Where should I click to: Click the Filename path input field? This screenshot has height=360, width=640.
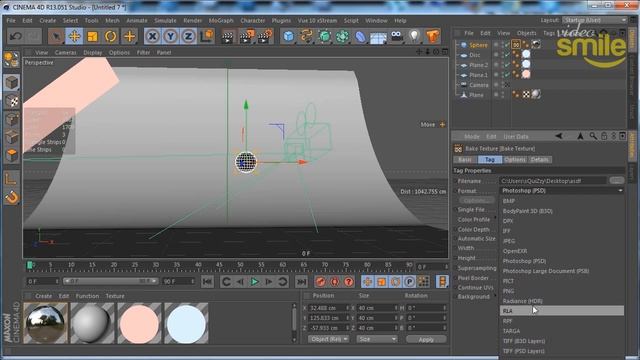553,180
